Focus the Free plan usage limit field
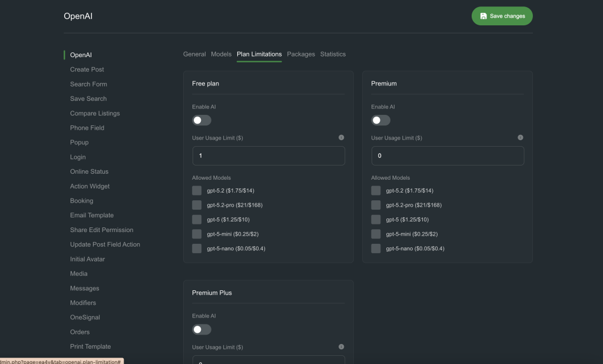The image size is (603, 364). pos(269,156)
